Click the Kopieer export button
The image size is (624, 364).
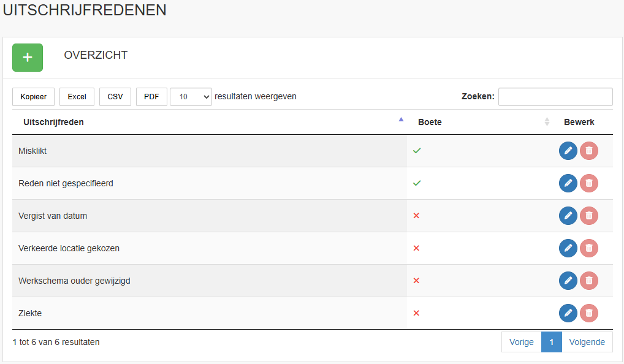(x=34, y=97)
